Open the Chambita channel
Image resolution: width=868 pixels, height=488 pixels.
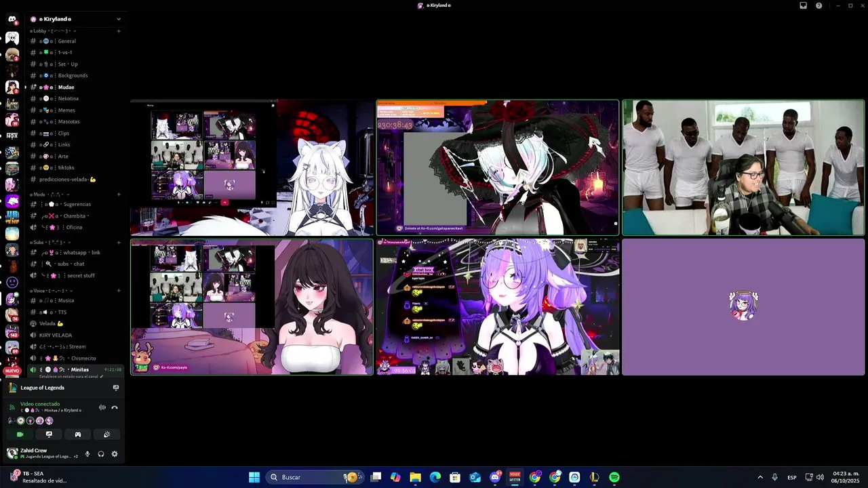click(75, 216)
